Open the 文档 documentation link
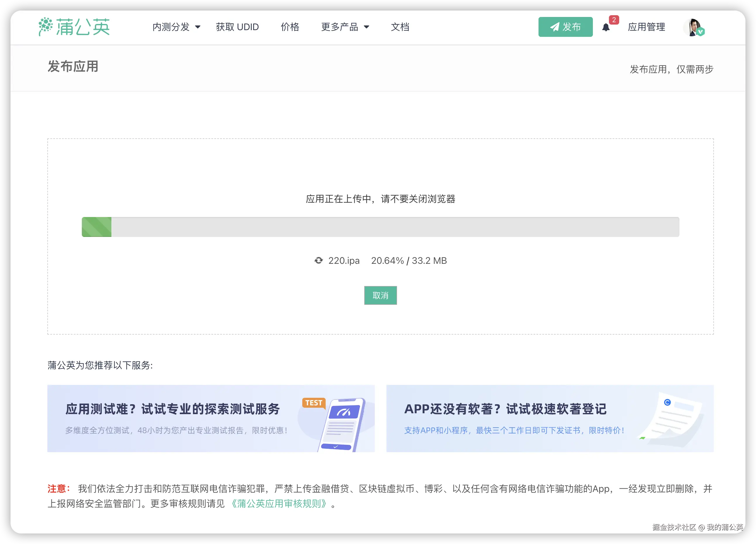756x544 pixels. click(x=400, y=27)
